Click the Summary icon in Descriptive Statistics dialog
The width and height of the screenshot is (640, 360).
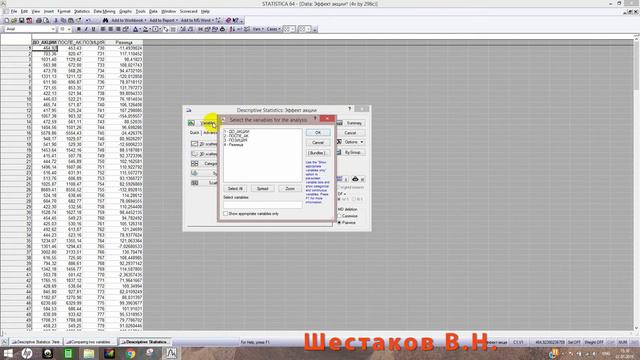339,123
